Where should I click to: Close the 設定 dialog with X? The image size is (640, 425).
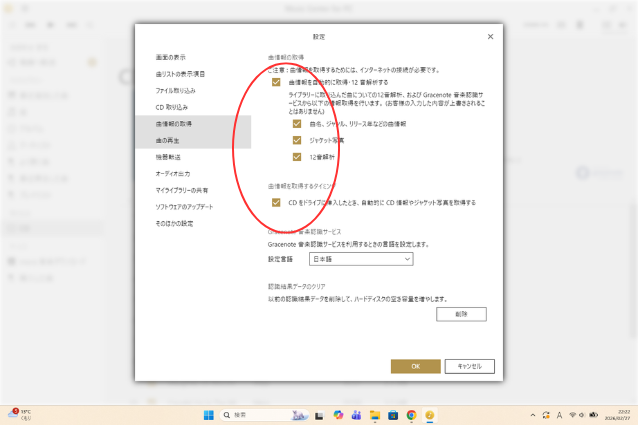[490, 37]
